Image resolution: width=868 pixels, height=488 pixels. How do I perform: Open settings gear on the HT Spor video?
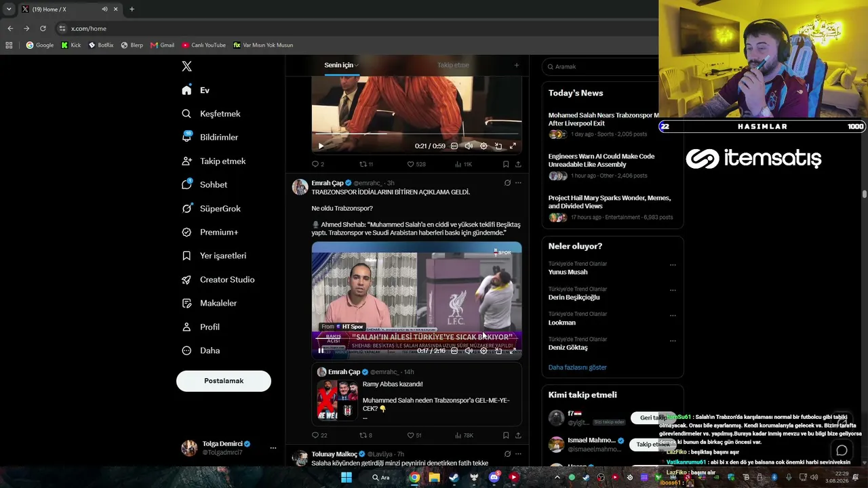484,351
